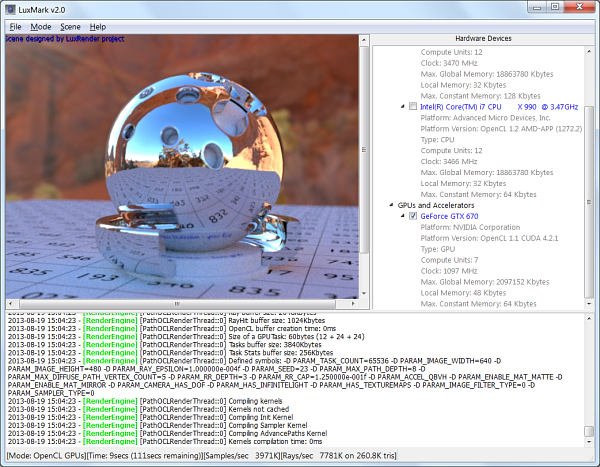The width and height of the screenshot is (600, 467).
Task: Open the File menu
Action: pyautogui.click(x=15, y=27)
